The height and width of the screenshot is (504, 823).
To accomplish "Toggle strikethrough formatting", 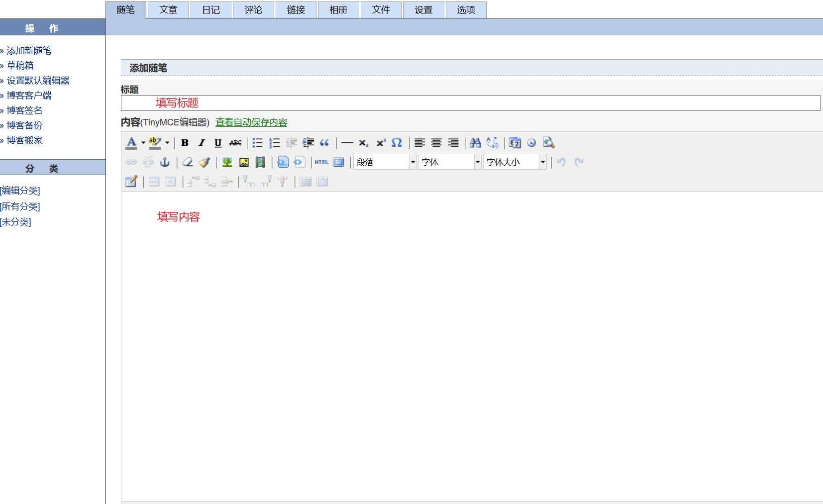I will click(235, 143).
